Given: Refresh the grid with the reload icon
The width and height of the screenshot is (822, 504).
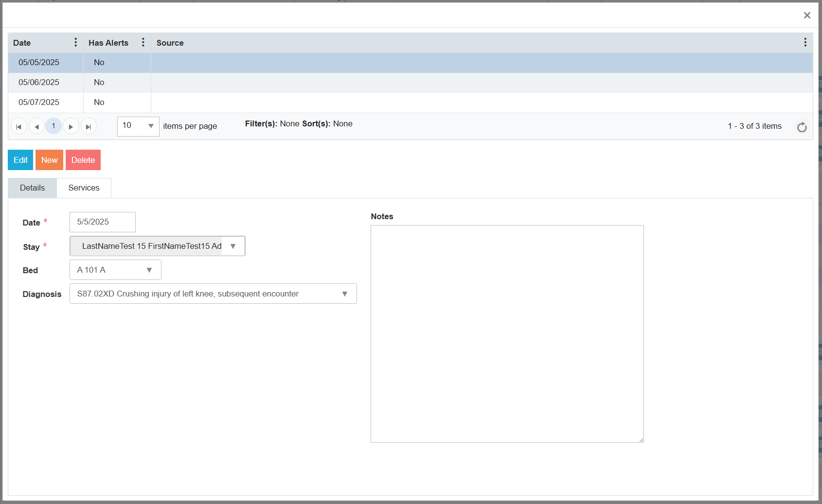Looking at the screenshot, I should (802, 127).
